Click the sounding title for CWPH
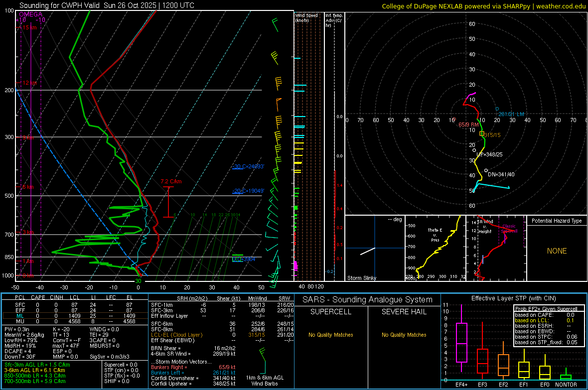588x390 pixels. pyautogui.click(x=107, y=5)
